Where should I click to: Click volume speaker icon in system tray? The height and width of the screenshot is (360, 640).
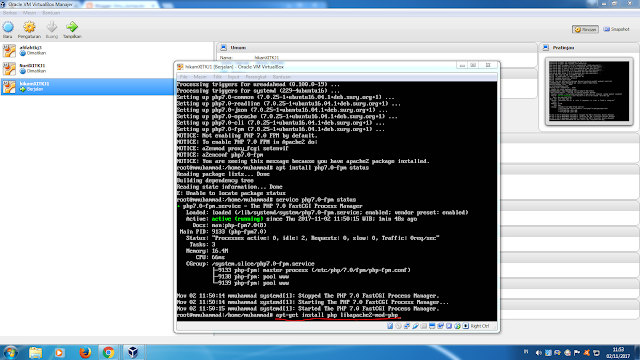click(538, 353)
